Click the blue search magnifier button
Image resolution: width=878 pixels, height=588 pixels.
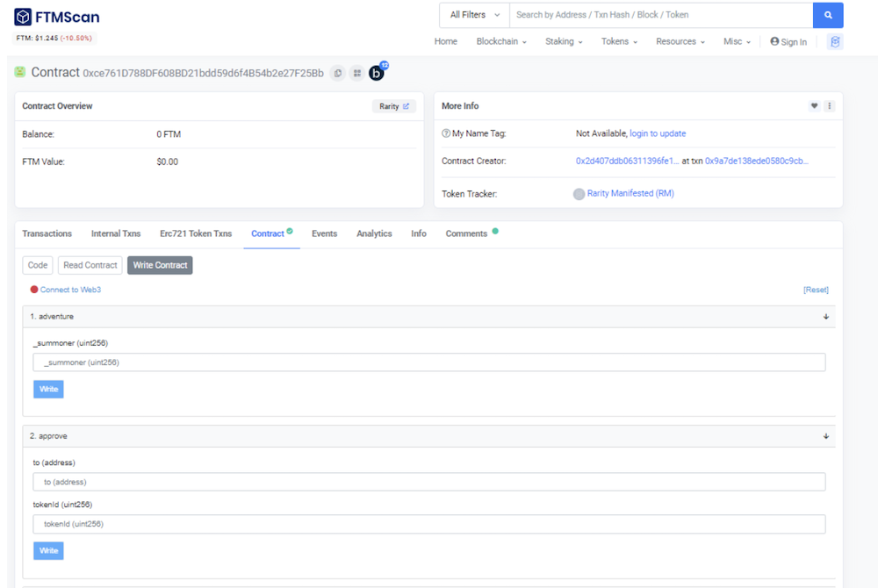828,15
